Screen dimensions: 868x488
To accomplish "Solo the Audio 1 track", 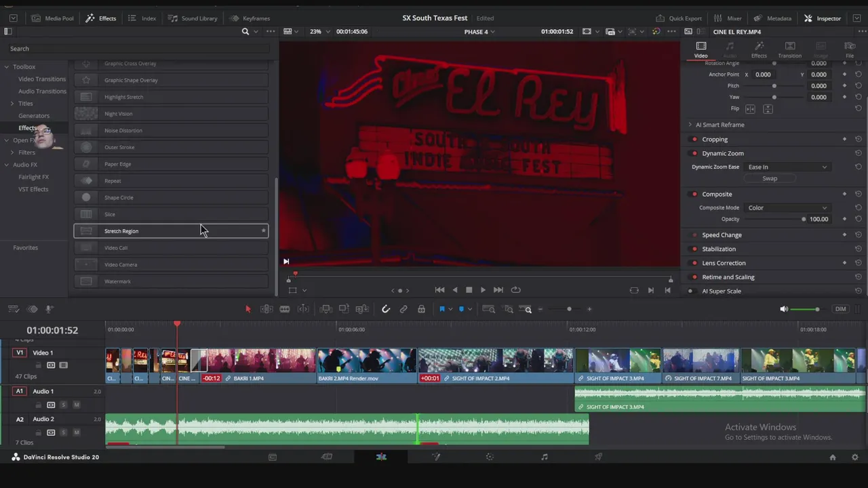I will (64, 405).
